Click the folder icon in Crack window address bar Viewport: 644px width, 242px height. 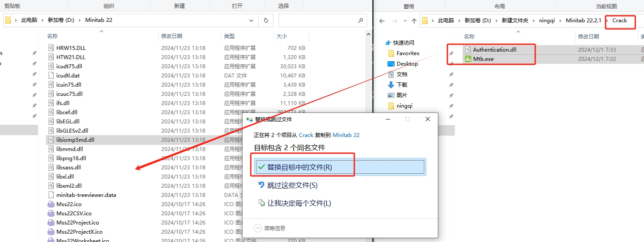(x=425, y=21)
